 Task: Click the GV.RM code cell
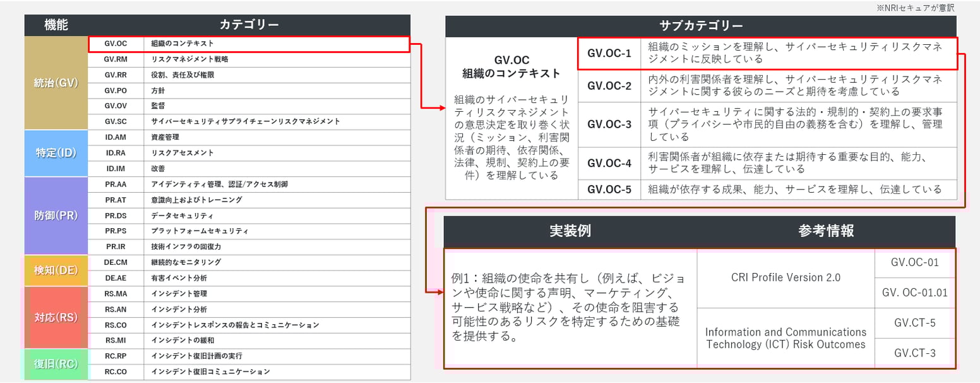[116, 59]
